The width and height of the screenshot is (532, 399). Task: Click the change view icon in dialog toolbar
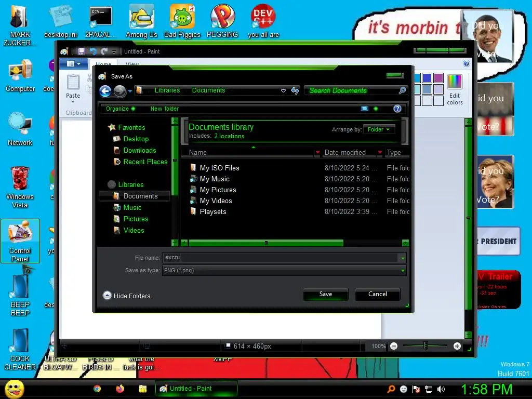(365, 109)
